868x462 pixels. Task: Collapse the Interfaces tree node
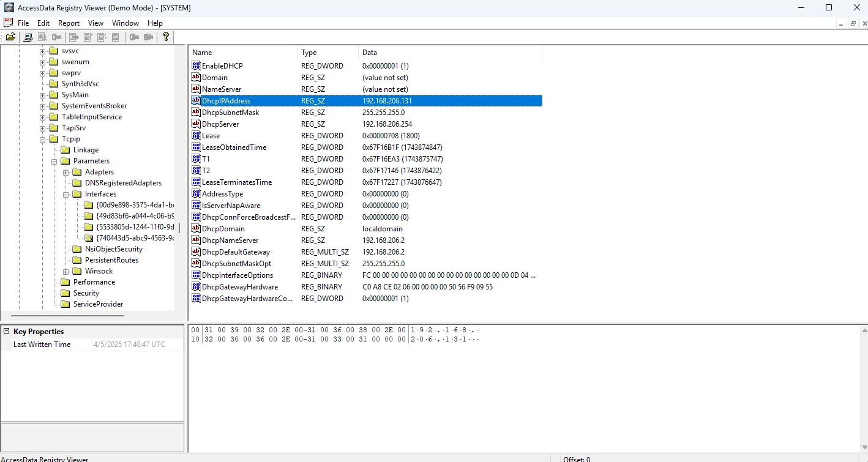click(66, 194)
